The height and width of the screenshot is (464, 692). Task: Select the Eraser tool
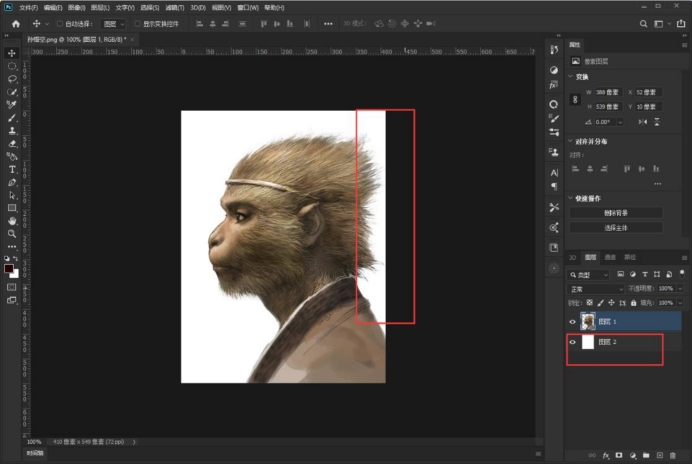click(x=12, y=143)
